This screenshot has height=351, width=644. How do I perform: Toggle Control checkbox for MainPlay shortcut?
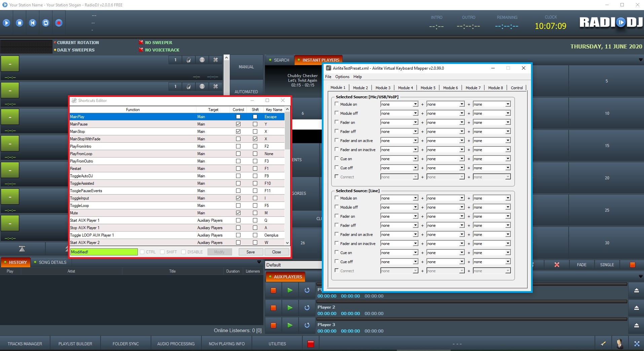click(x=238, y=117)
